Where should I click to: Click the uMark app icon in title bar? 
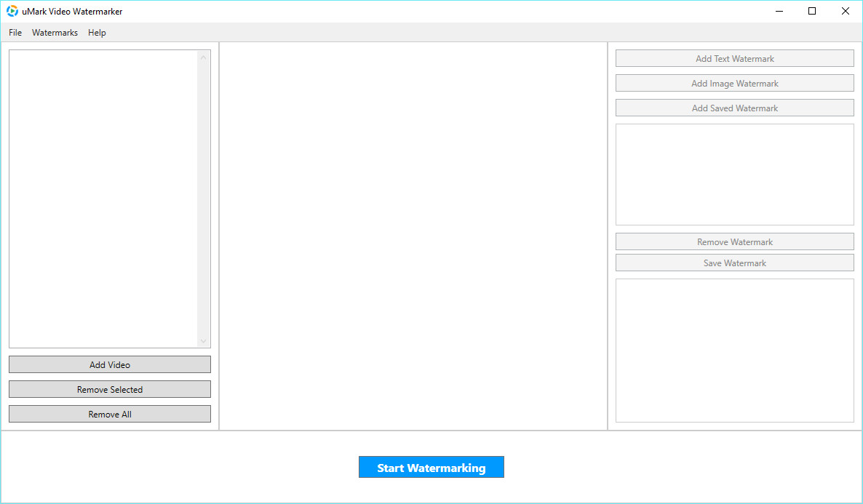click(x=12, y=11)
